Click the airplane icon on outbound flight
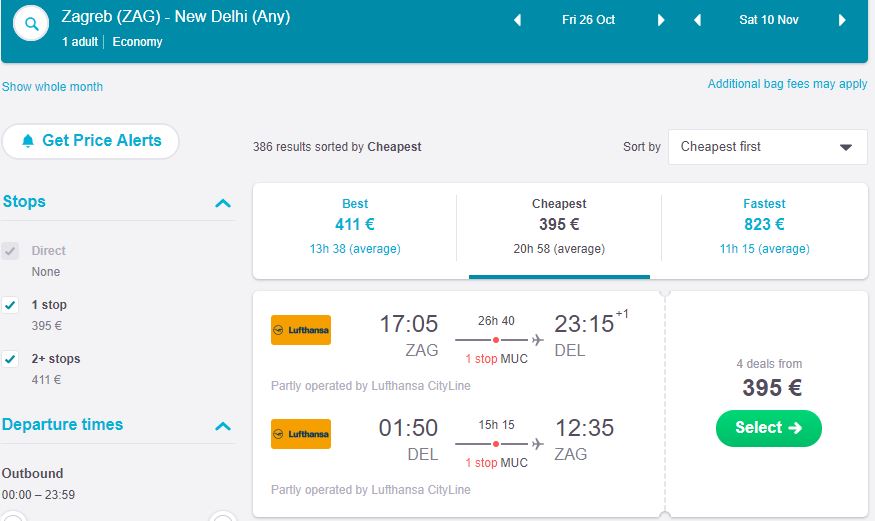Screen dimensions: 875x521 pyautogui.click(x=538, y=340)
